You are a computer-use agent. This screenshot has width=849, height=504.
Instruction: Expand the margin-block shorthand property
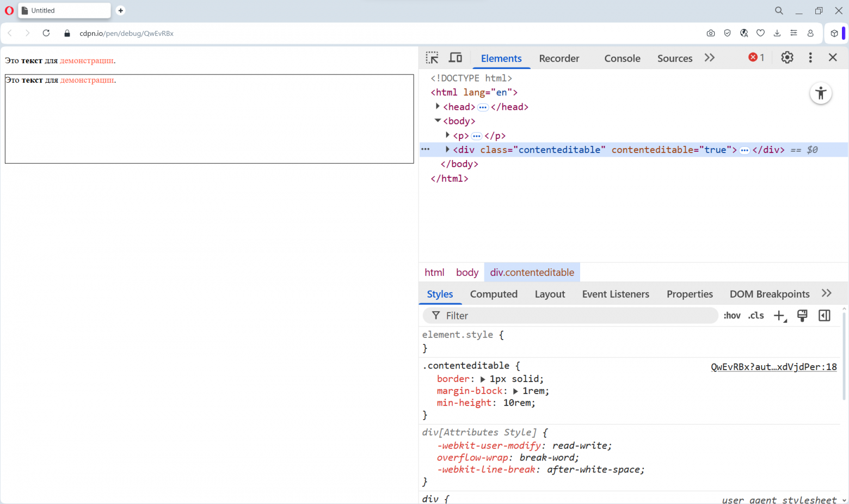pos(515,391)
